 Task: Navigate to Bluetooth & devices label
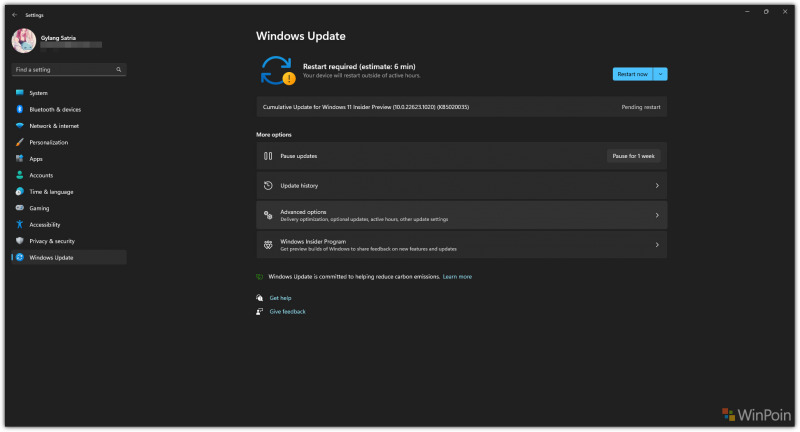pyautogui.click(x=55, y=109)
